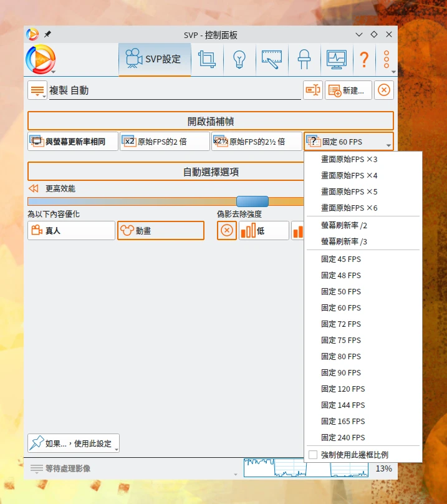Choose 畫面原始FPS ×6 from menu
Image resolution: width=447 pixels, height=504 pixels.
click(363, 208)
